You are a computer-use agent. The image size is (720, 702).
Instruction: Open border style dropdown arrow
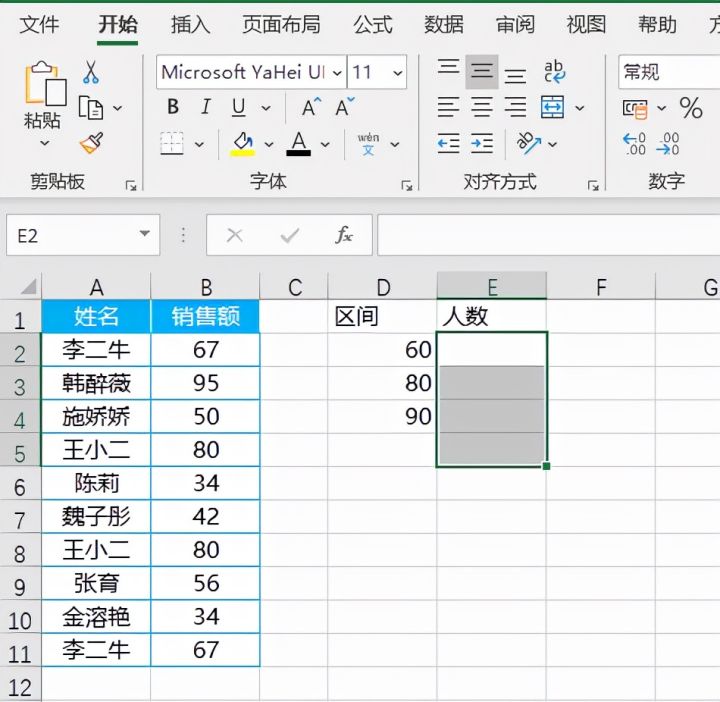[199, 145]
